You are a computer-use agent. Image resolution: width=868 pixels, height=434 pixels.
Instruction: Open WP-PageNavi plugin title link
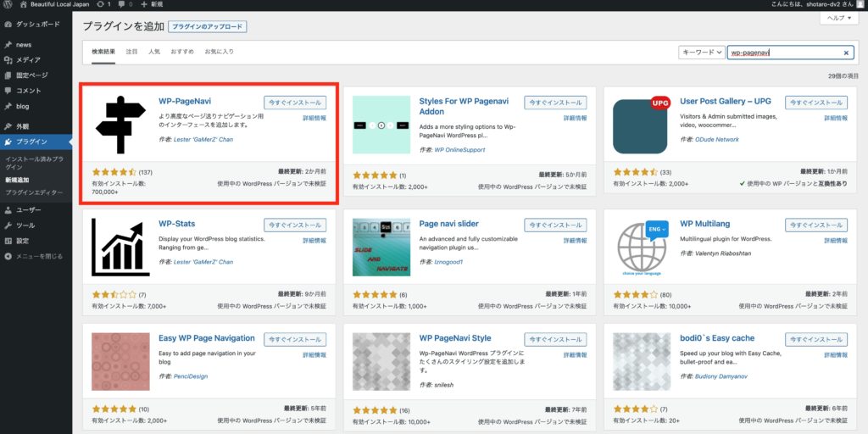point(185,102)
